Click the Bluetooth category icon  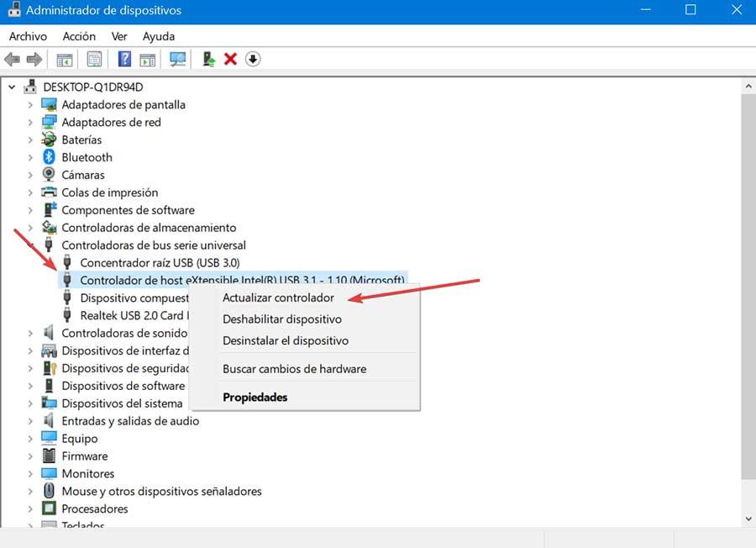coord(49,157)
